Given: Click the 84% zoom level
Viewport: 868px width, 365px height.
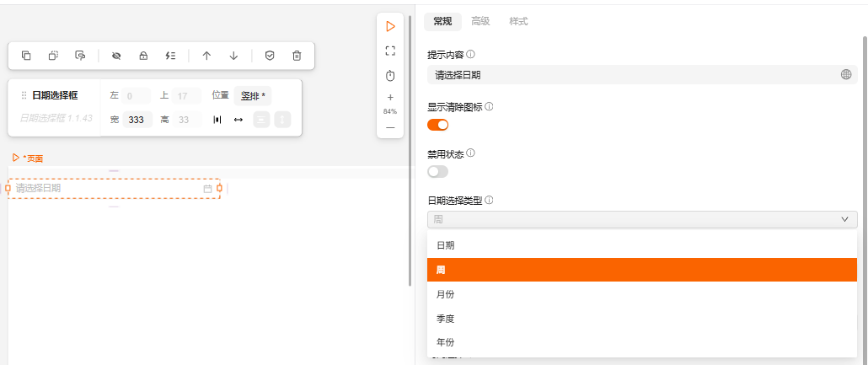Looking at the screenshot, I should [x=390, y=111].
